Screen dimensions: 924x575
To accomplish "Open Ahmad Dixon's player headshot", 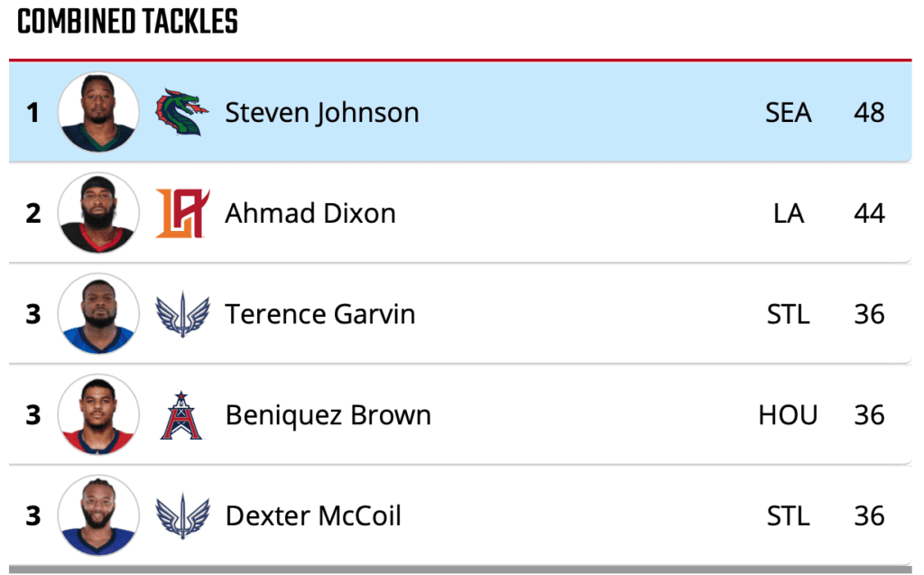I will point(98,214).
